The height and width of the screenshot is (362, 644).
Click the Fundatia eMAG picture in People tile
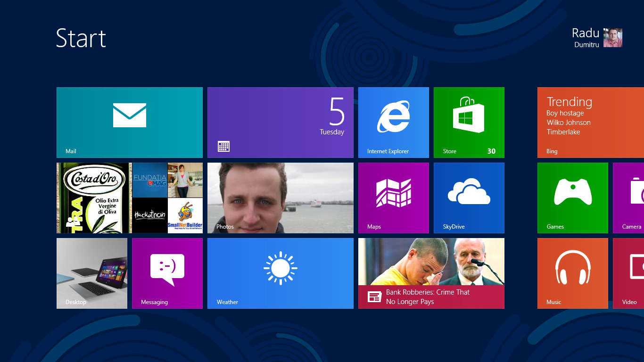150,180
